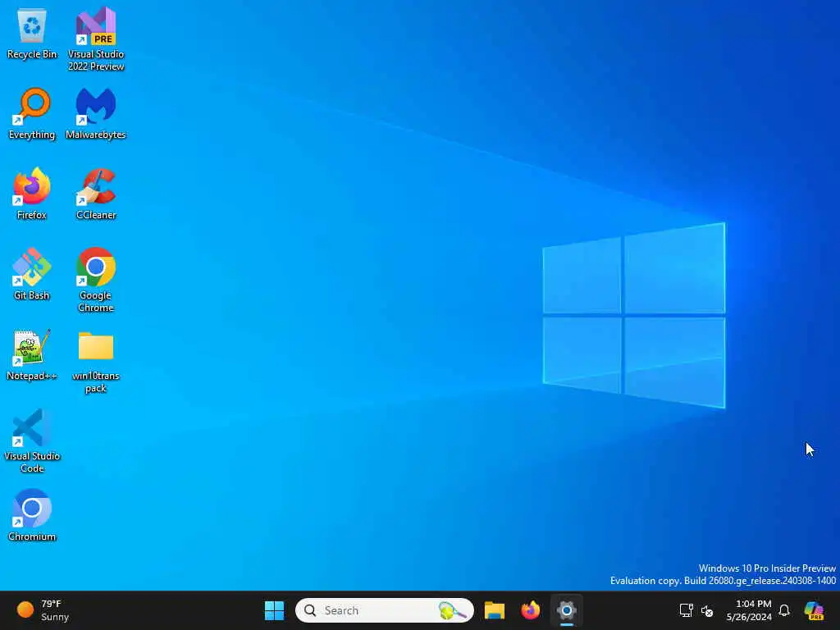Select the Firefox desktop shortcut
This screenshot has width=840, height=630.
[32, 194]
